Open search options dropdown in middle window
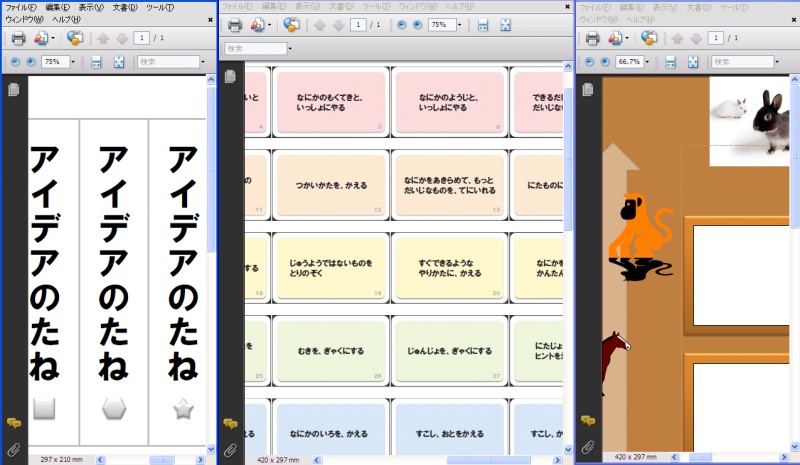This screenshot has height=465, width=800. [x=290, y=49]
